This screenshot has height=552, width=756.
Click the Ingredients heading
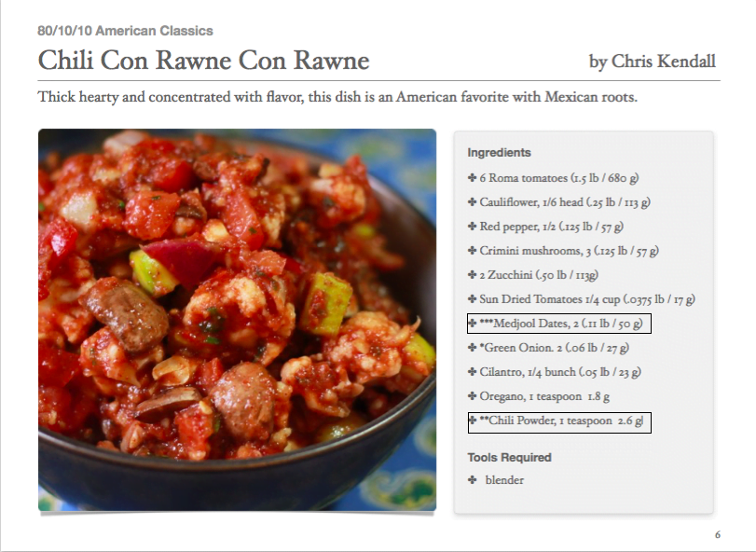click(499, 152)
